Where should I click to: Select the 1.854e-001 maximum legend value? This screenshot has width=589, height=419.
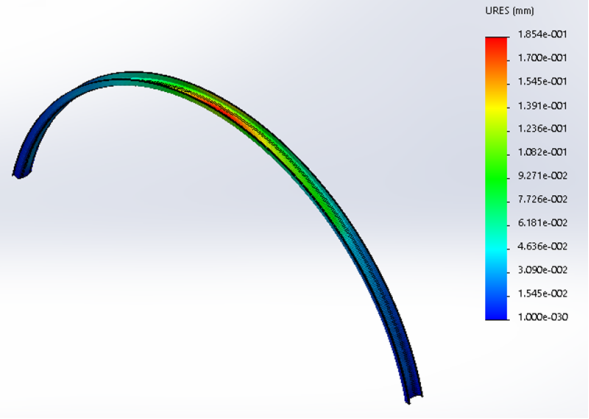[542, 34]
